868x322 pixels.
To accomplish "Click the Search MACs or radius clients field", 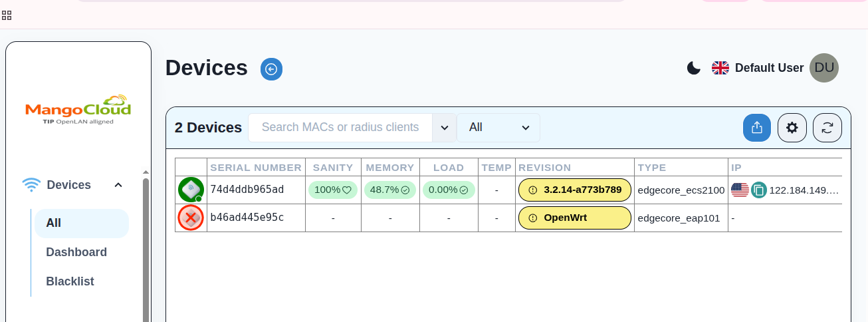I will [340, 128].
